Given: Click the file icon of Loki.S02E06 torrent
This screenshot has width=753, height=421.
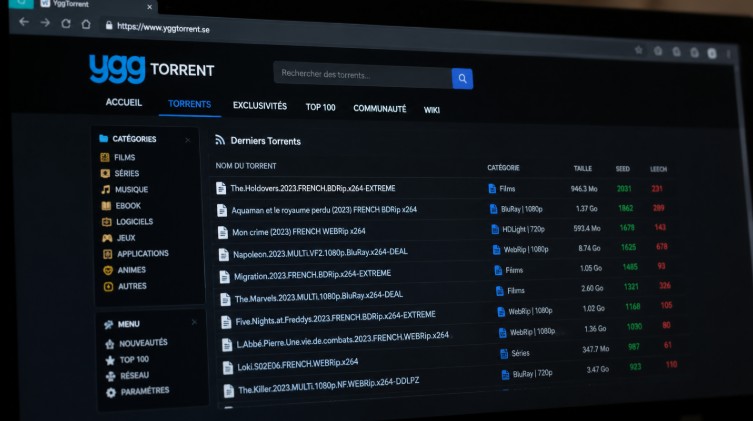Looking at the screenshot, I should coord(228,368).
